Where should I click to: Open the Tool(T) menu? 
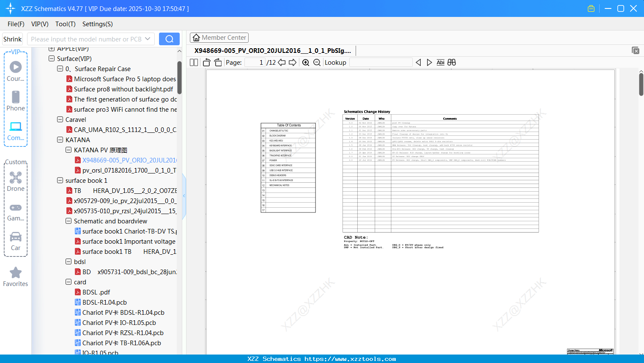click(x=66, y=24)
